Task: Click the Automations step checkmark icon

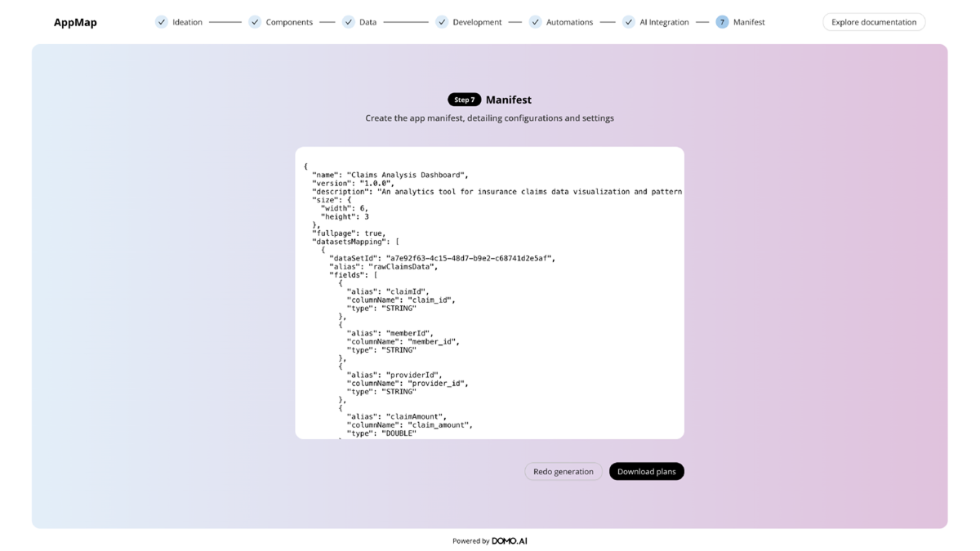Action: tap(534, 22)
